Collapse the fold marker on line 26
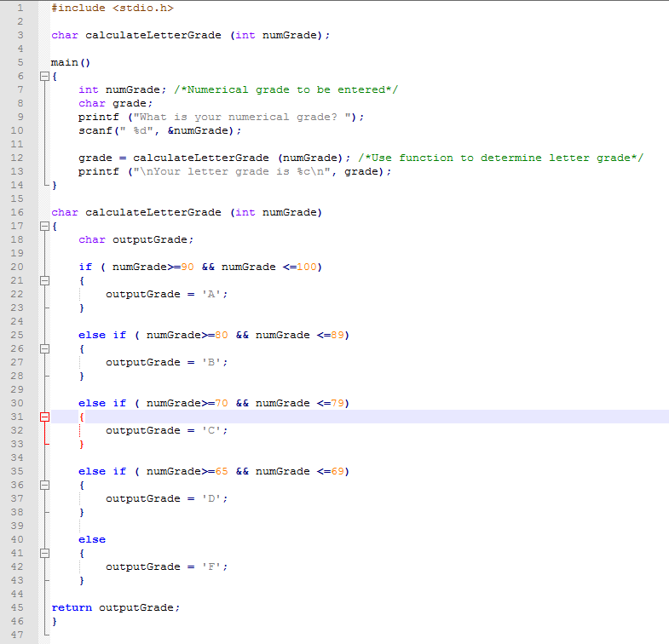 pyautogui.click(x=44, y=349)
